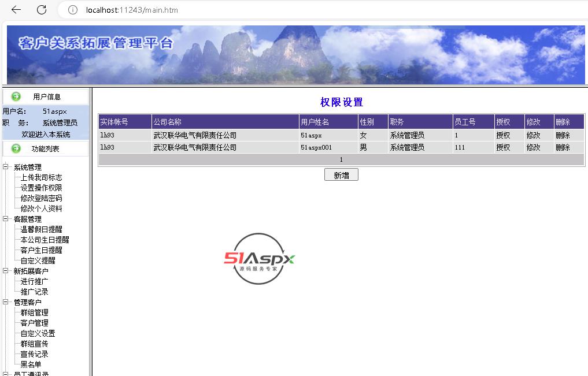Screen dimensions: 588x376
Task: Click the green arrow beside 功能列表
Action: [16, 148]
